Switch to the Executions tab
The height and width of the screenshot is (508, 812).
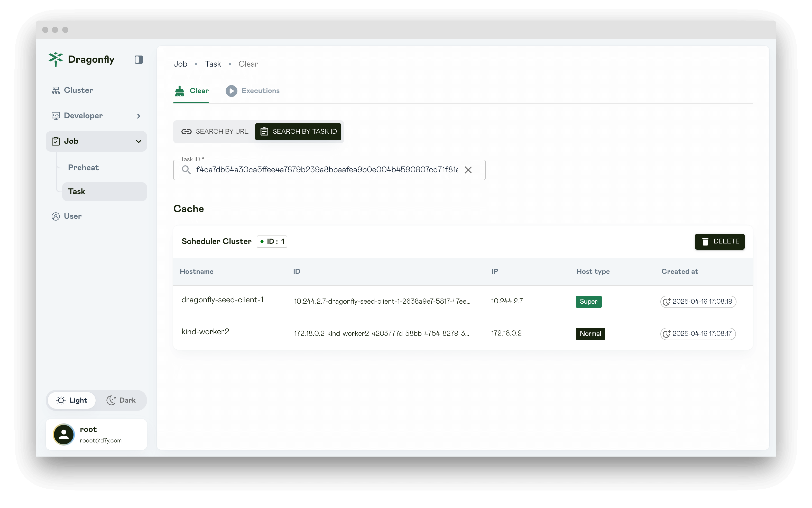[x=253, y=91]
